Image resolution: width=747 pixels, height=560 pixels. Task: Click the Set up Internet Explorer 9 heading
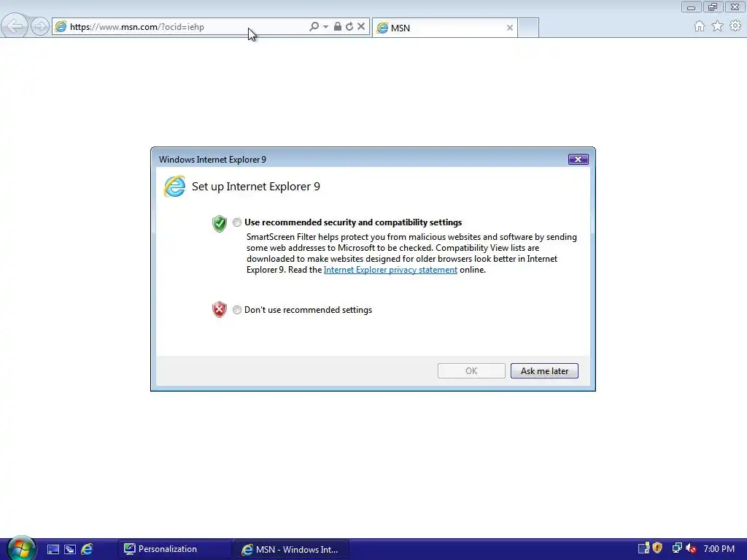(x=256, y=186)
